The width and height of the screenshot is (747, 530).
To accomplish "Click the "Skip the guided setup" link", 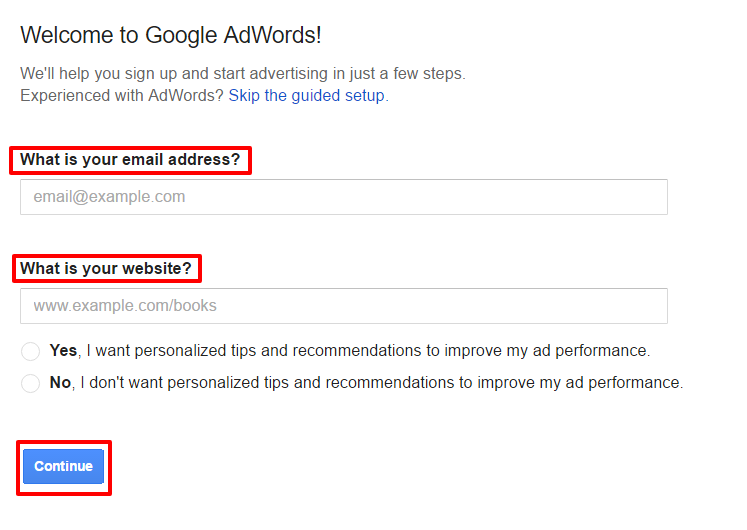I will coord(306,96).
